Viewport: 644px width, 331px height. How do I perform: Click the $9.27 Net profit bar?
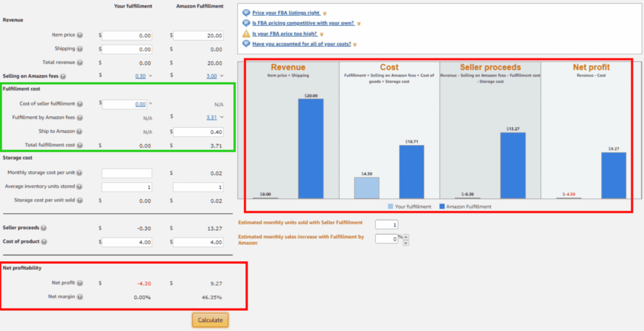click(614, 175)
